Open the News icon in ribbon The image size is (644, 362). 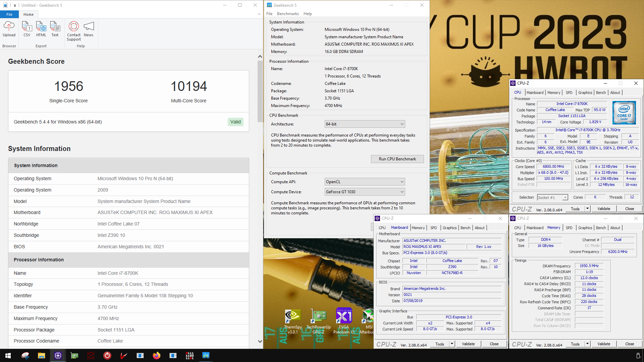pyautogui.click(x=89, y=29)
